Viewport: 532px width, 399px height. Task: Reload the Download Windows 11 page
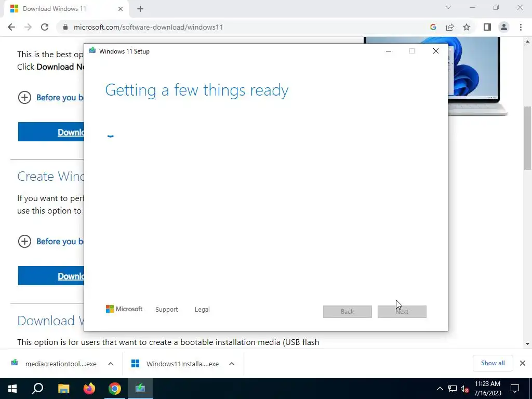click(45, 27)
